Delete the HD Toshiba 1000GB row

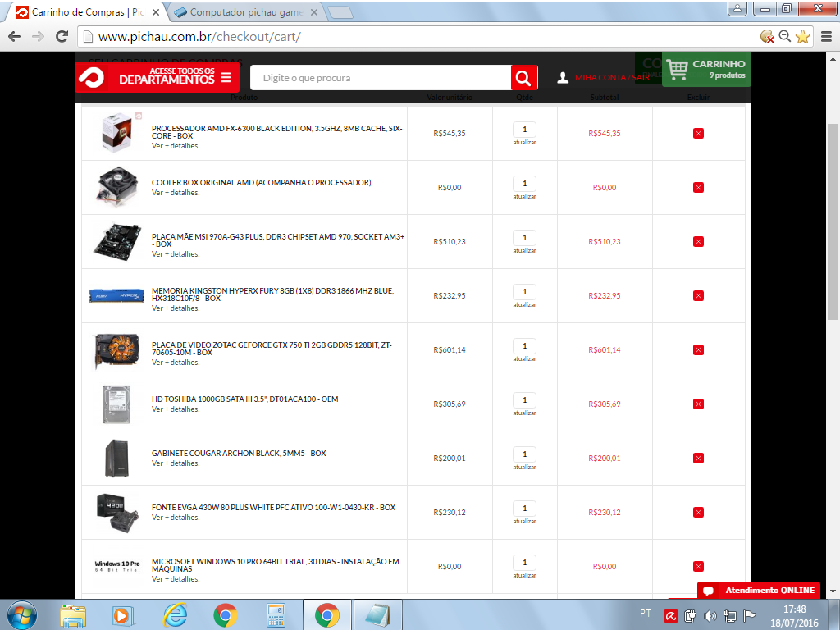pos(698,404)
